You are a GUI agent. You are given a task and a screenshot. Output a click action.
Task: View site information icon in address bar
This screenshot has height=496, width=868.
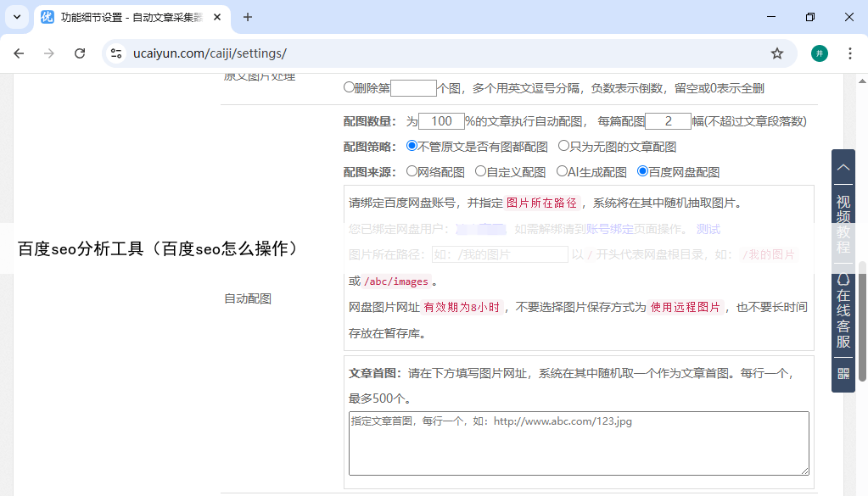click(117, 53)
